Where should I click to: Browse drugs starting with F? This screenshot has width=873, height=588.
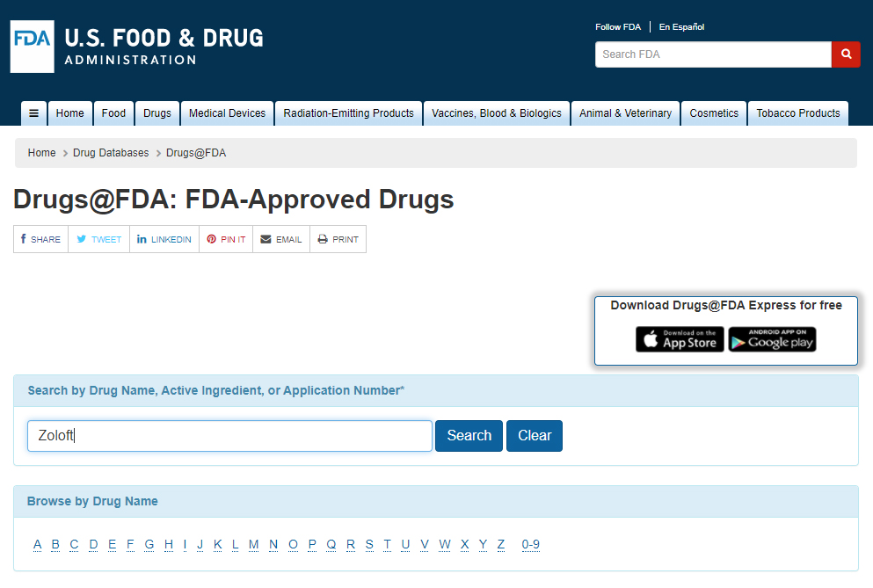[130, 545]
